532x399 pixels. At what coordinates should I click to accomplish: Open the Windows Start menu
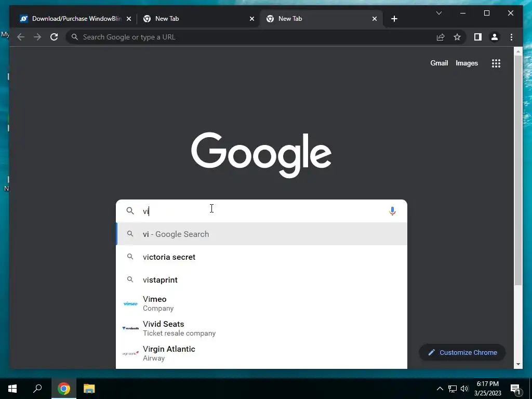tap(12, 389)
